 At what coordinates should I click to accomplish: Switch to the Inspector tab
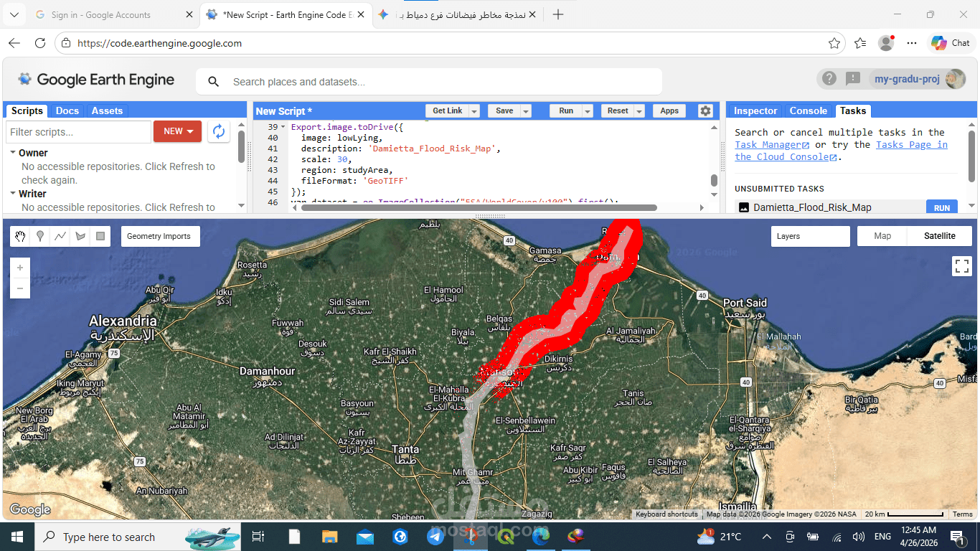(x=755, y=110)
